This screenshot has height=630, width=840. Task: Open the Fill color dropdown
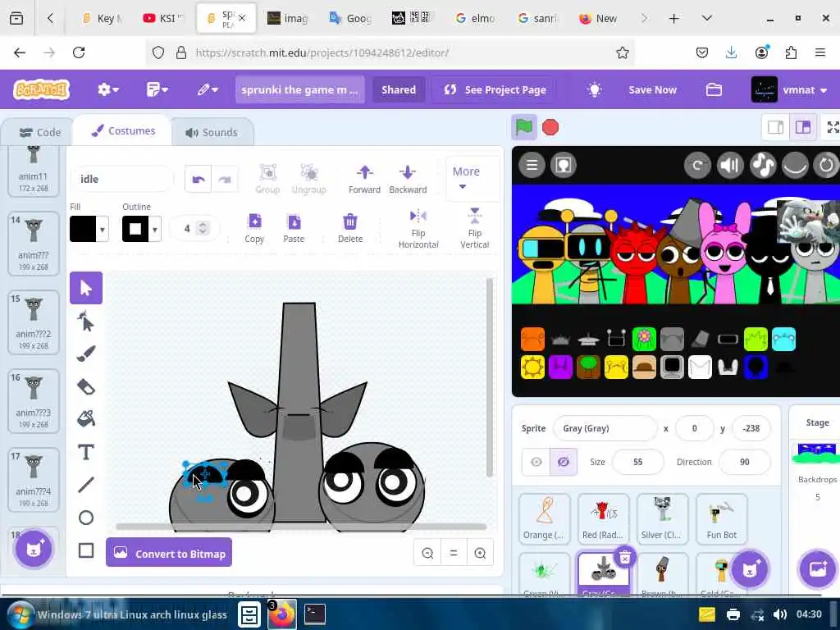click(103, 230)
